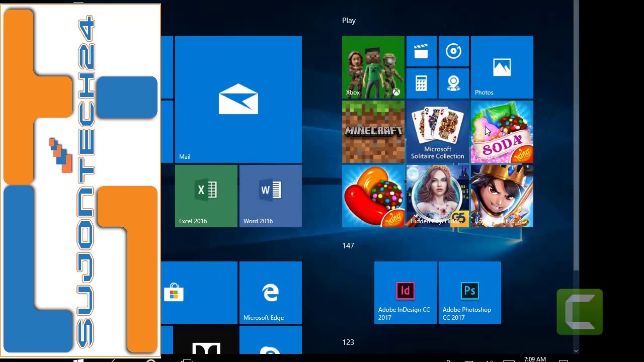Image resolution: width=644 pixels, height=362 pixels.
Task: Launch Adobe InDesign CC 2017 tile
Action: pyautogui.click(x=406, y=293)
